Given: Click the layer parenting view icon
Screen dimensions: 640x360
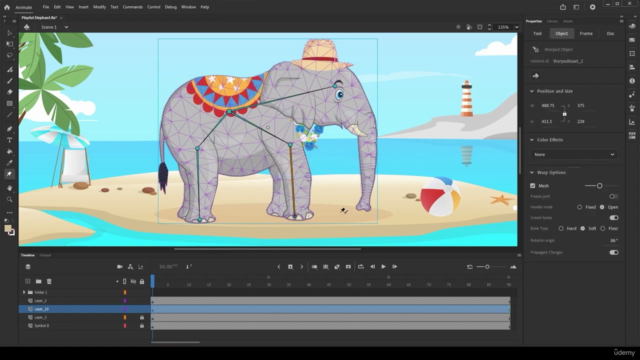Looking at the screenshot, I should point(130,267).
